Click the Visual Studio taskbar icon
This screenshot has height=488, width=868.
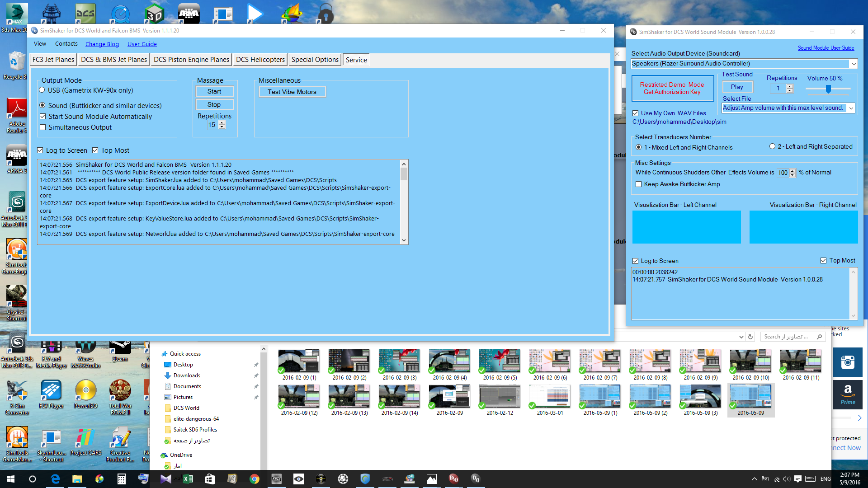tap(165, 479)
